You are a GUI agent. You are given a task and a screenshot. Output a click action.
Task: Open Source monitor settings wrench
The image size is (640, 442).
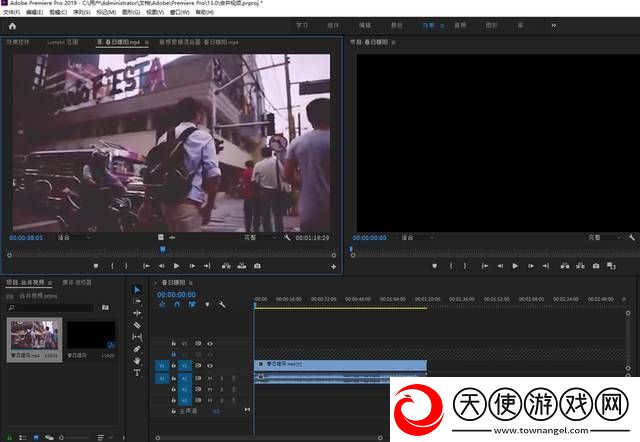pos(287,238)
